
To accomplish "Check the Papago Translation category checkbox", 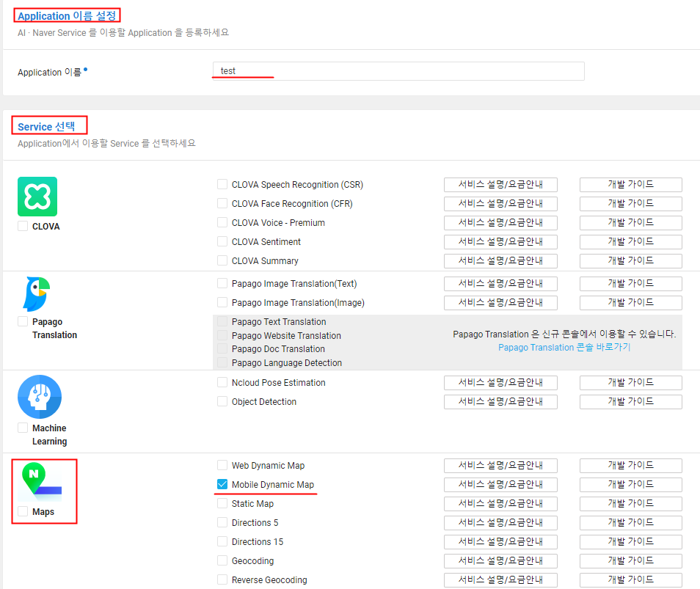I will [x=23, y=321].
